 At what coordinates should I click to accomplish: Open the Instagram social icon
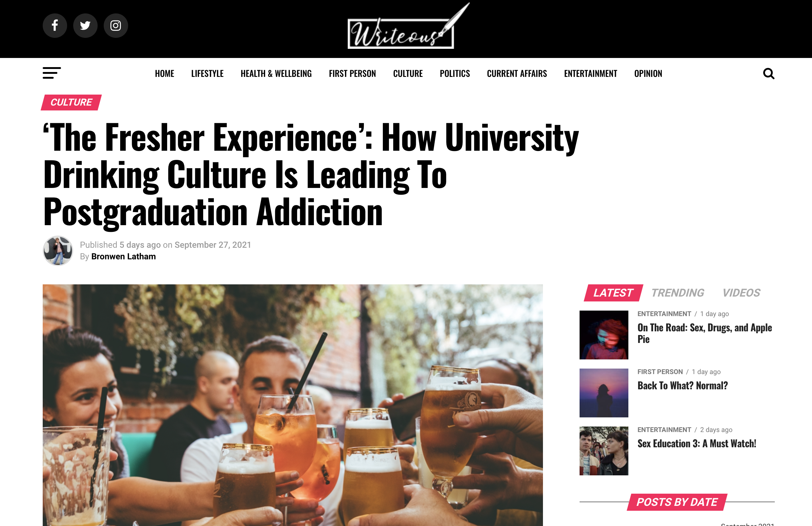click(x=116, y=26)
